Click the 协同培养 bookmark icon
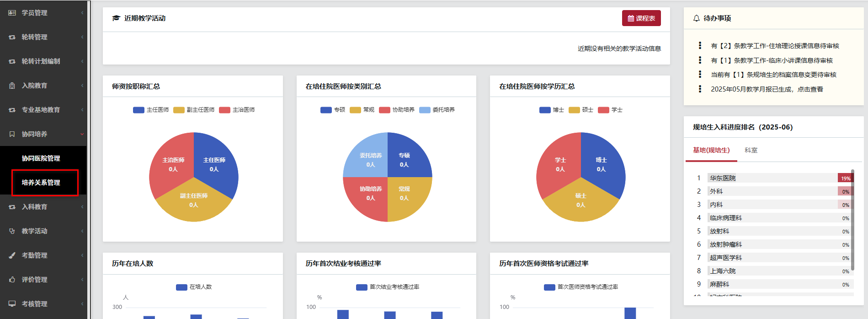This screenshot has height=319, width=868. click(x=12, y=134)
